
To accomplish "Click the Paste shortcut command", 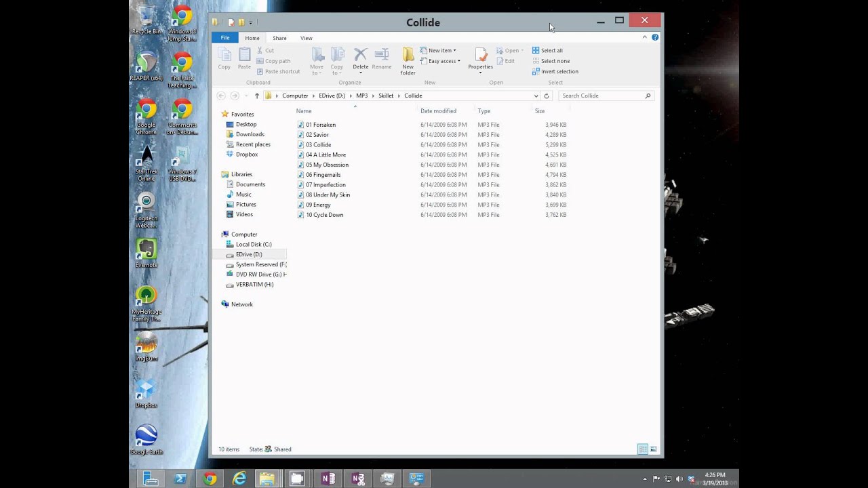I will (x=278, y=71).
